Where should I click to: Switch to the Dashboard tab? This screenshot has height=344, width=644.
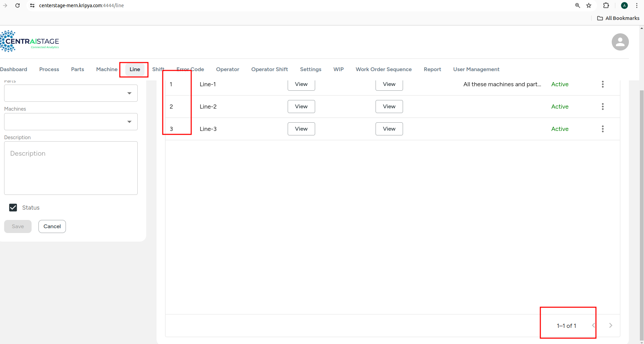pyautogui.click(x=14, y=69)
